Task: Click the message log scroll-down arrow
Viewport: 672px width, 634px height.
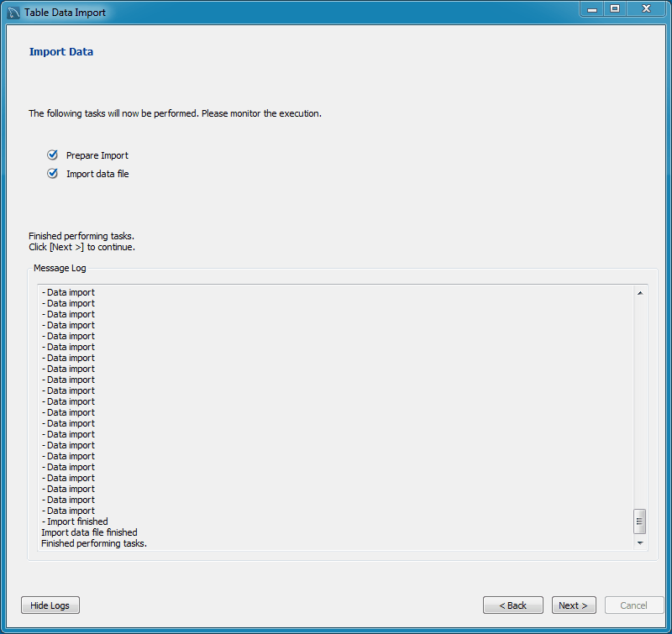Action: tap(639, 542)
